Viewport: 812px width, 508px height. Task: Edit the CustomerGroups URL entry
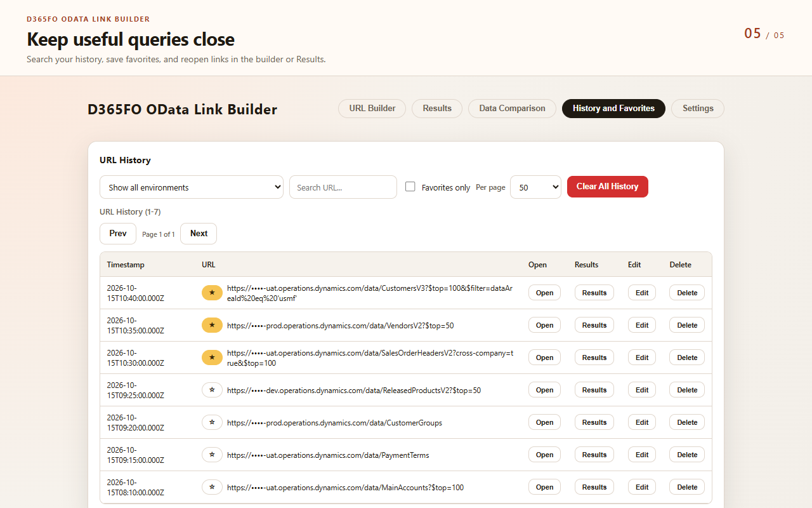click(x=642, y=422)
